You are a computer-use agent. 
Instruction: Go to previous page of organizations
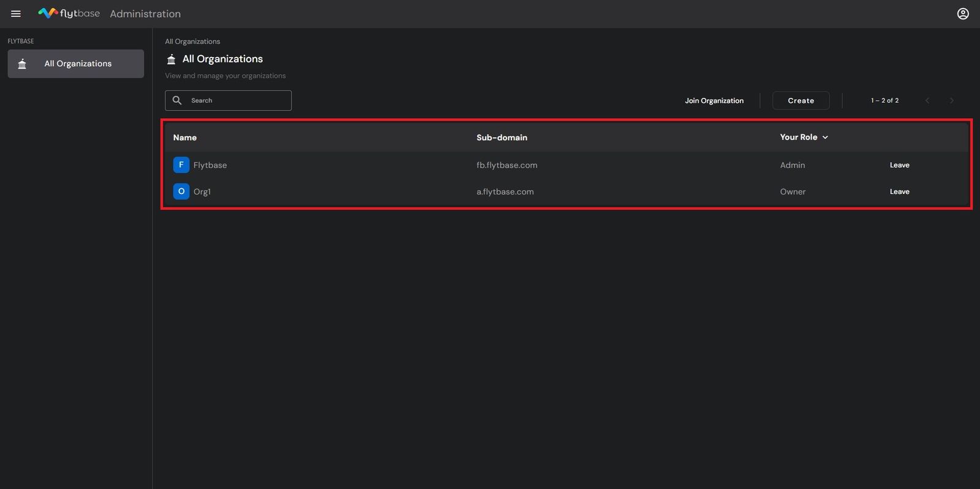tap(927, 100)
